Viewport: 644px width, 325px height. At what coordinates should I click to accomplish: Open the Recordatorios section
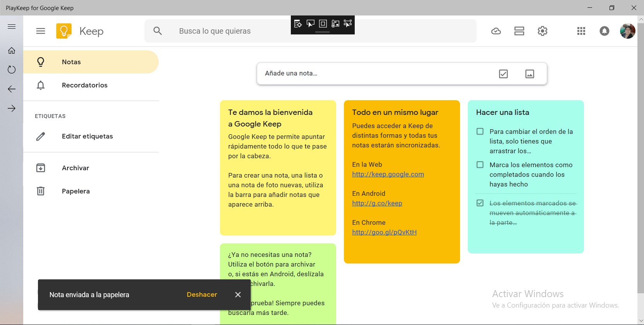pos(91,85)
